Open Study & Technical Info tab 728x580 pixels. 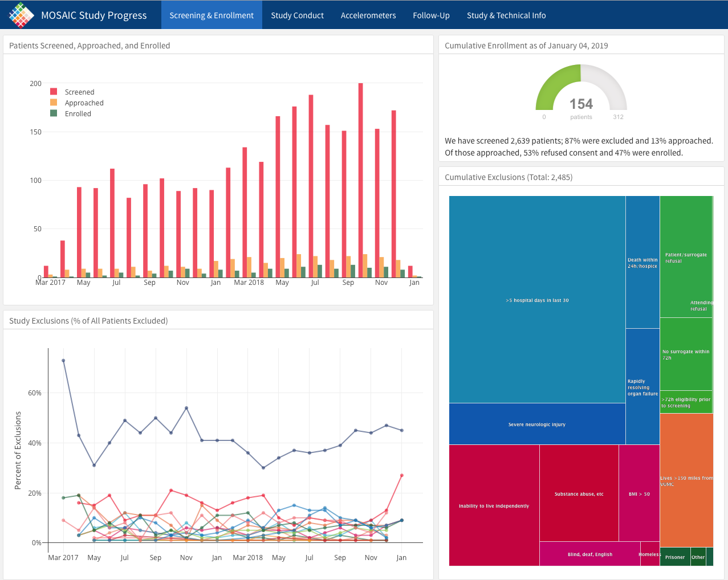click(x=506, y=15)
